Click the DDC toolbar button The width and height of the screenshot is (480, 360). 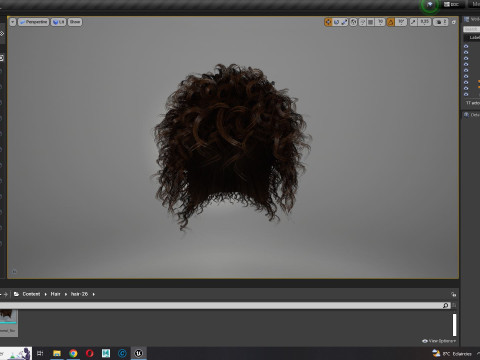coord(451,4)
